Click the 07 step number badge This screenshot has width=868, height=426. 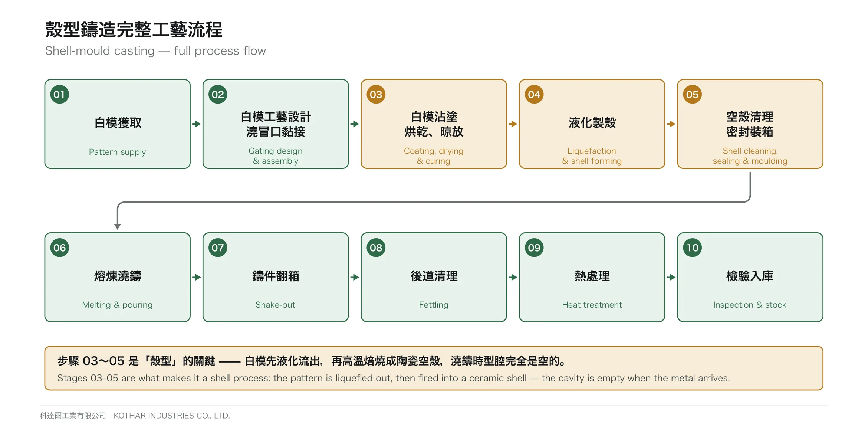coord(218,248)
